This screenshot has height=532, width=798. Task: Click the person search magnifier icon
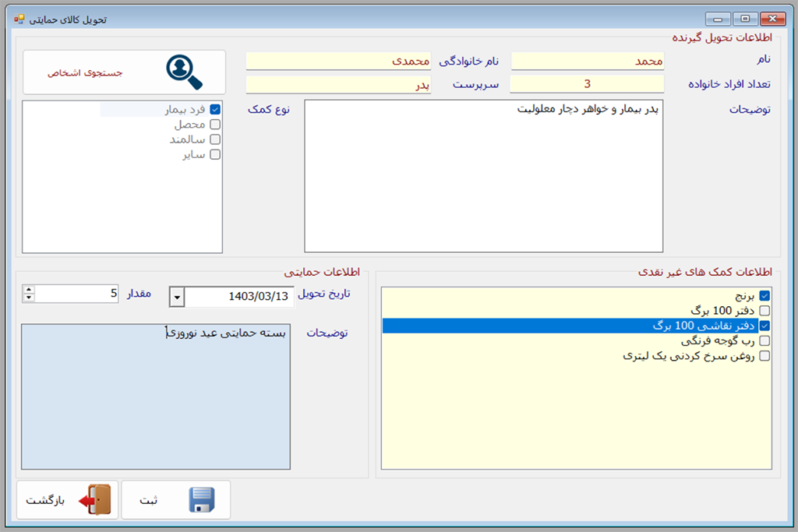(x=184, y=72)
